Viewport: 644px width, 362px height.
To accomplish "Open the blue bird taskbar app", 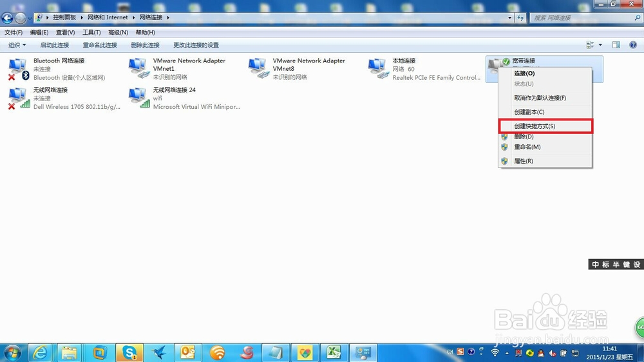I will tap(159, 352).
